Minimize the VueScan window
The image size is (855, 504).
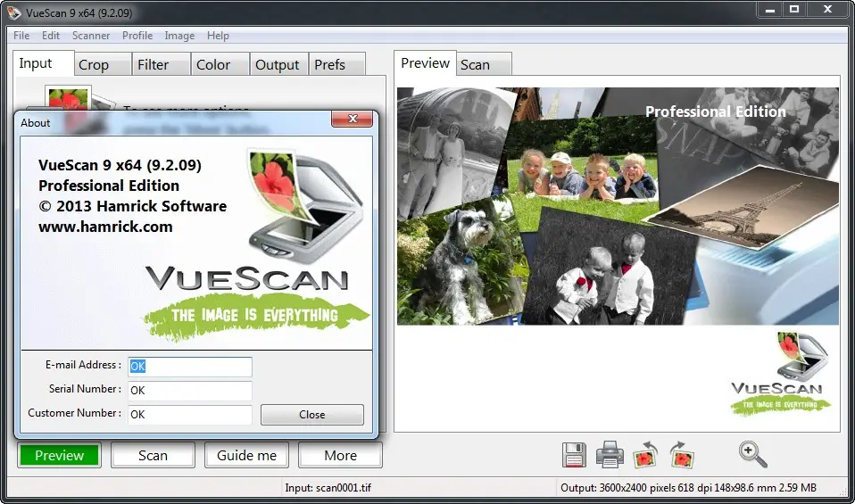click(x=770, y=9)
